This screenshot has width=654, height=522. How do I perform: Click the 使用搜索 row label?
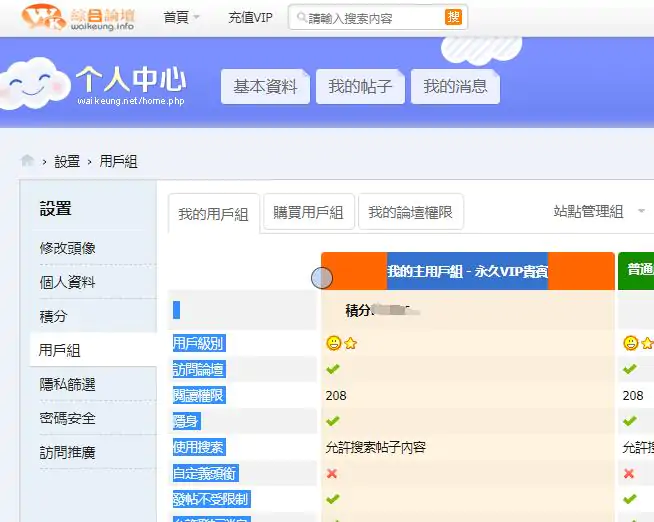[199, 447]
